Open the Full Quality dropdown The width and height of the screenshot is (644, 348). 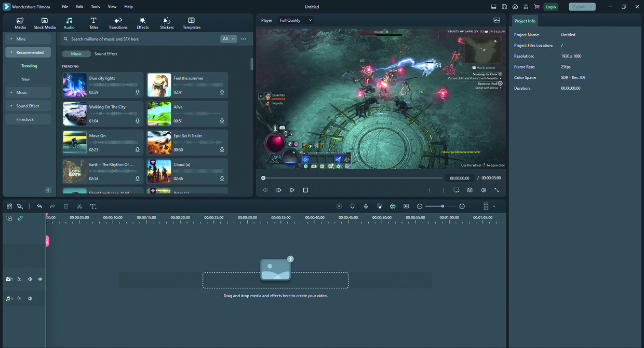point(296,20)
